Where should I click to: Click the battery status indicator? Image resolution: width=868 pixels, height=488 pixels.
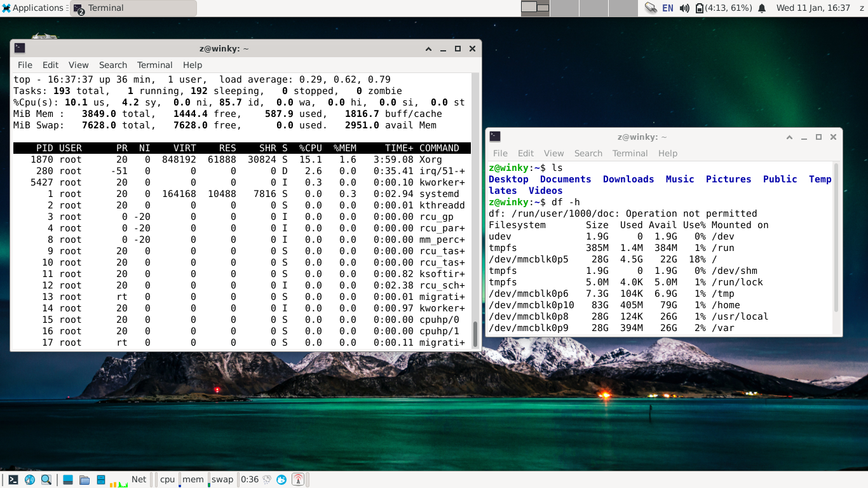724,8
